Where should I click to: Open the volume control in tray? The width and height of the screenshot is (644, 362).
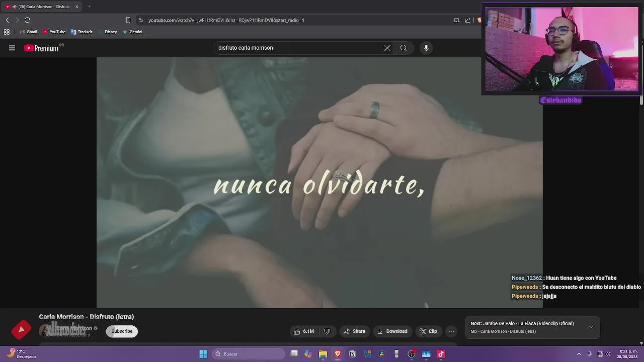pyautogui.click(x=608, y=354)
